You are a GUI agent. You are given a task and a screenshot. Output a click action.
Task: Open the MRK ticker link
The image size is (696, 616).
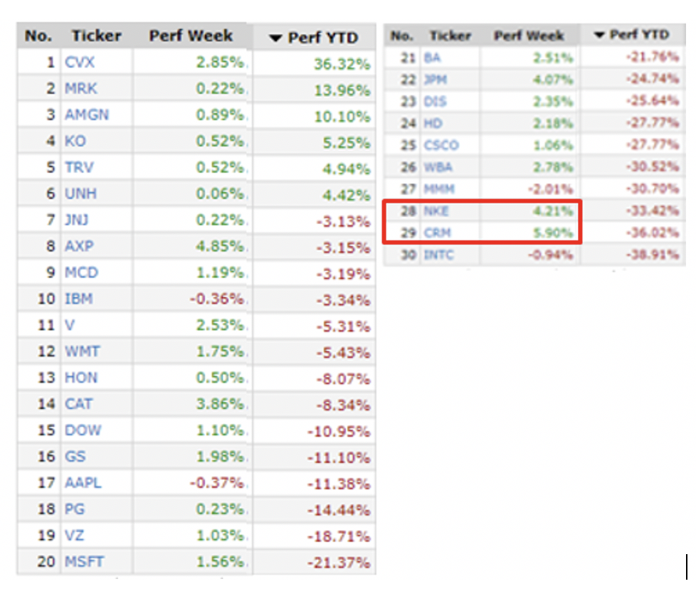click(x=80, y=88)
